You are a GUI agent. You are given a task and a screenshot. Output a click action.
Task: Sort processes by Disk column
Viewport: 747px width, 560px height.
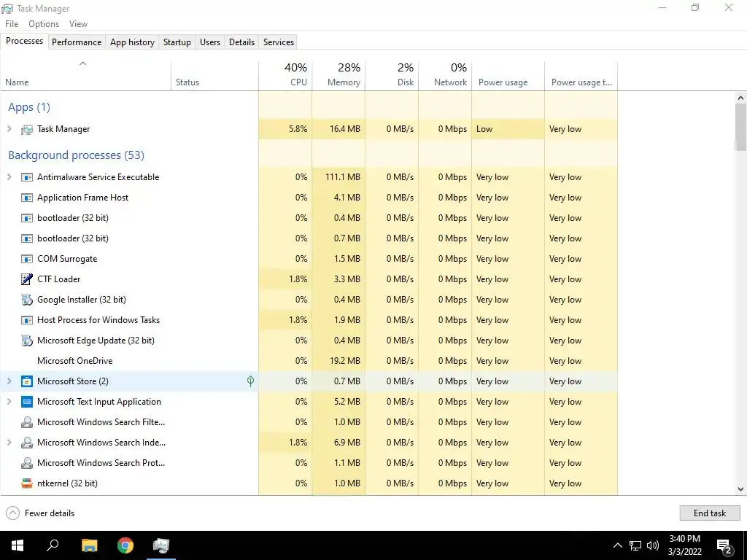[392, 76]
